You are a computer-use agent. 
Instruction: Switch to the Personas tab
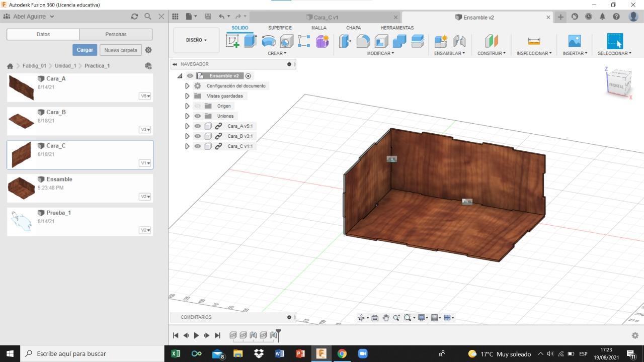(x=116, y=34)
